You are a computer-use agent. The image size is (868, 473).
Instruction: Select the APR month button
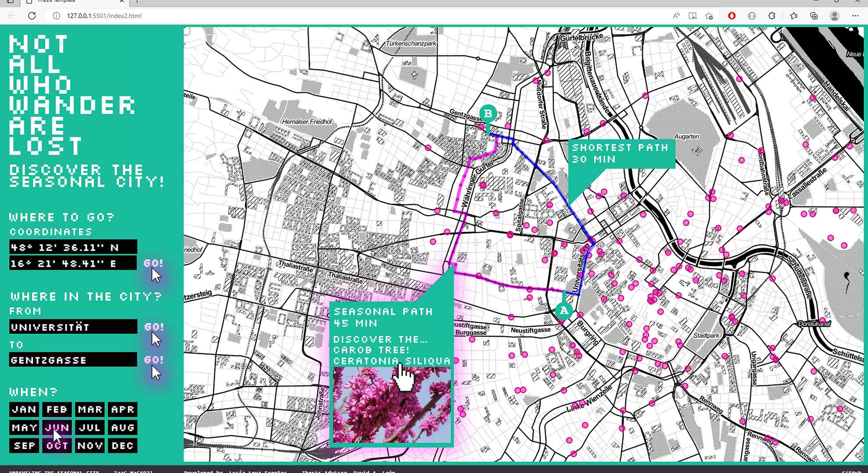click(123, 409)
